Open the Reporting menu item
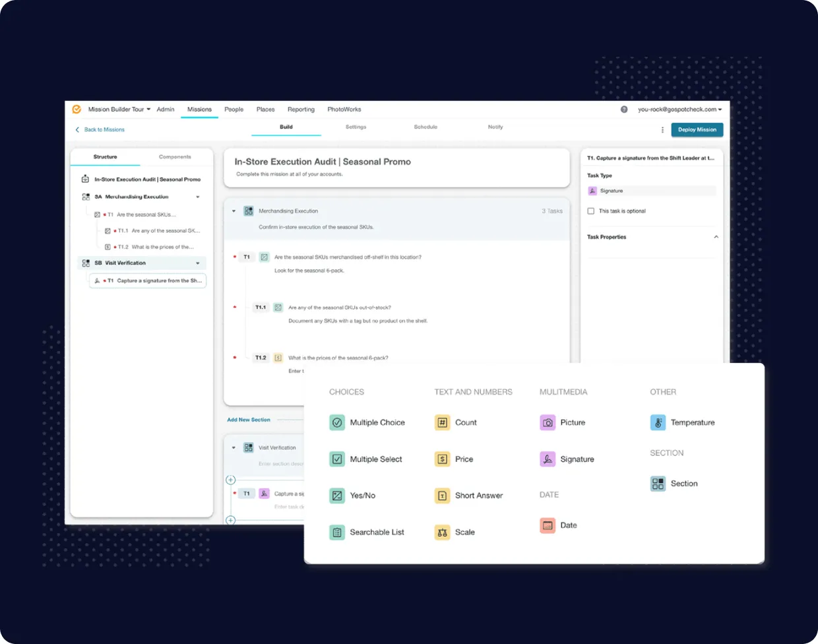 [x=301, y=109]
